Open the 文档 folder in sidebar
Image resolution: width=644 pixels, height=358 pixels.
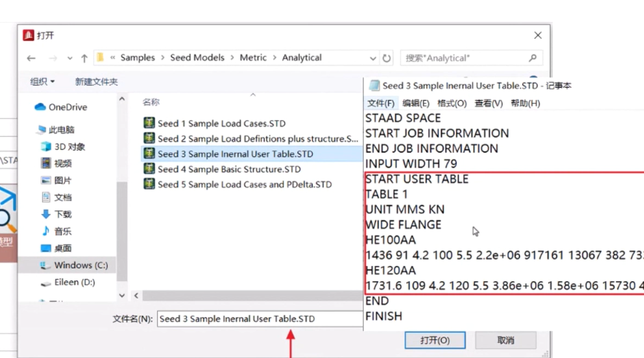(x=57, y=197)
